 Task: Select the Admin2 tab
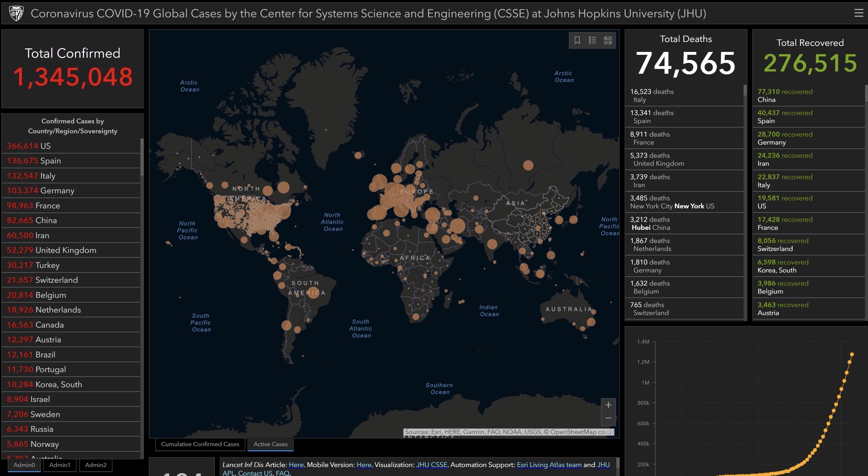pos(96,465)
